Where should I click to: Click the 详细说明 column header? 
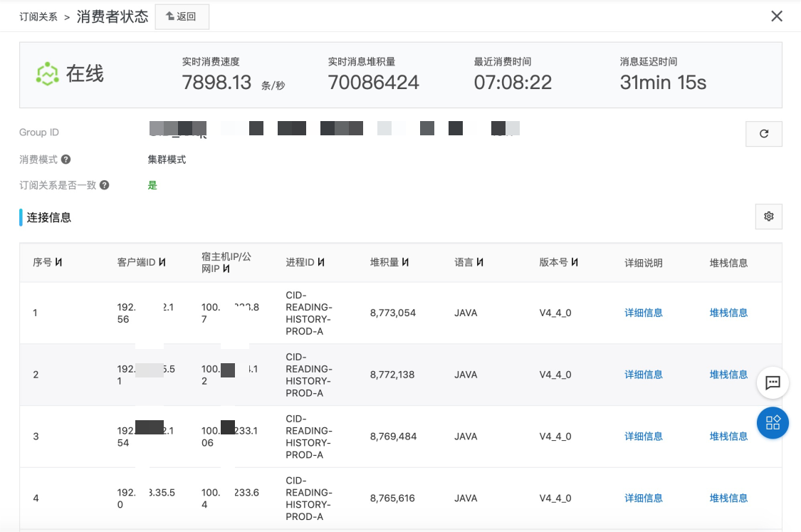pos(643,263)
